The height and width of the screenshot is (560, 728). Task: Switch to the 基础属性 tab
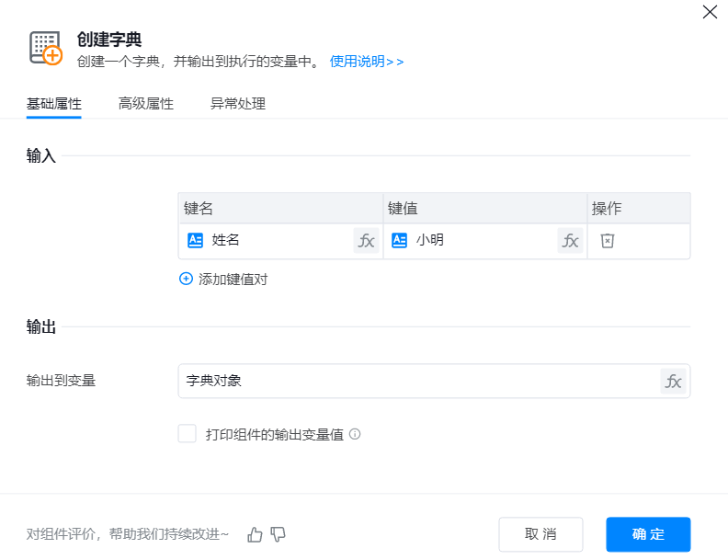pyautogui.click(x=54, y=104)
